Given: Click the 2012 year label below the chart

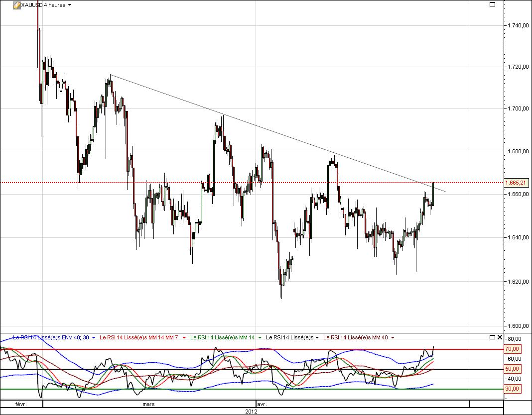Looking at the screenshot, I should pyautogui.click(x=251, y=412).
